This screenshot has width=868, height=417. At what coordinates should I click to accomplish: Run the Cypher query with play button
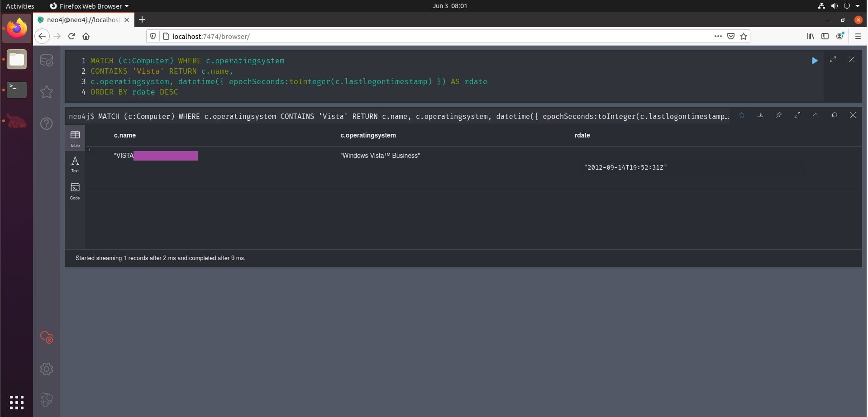coord(815,61)
